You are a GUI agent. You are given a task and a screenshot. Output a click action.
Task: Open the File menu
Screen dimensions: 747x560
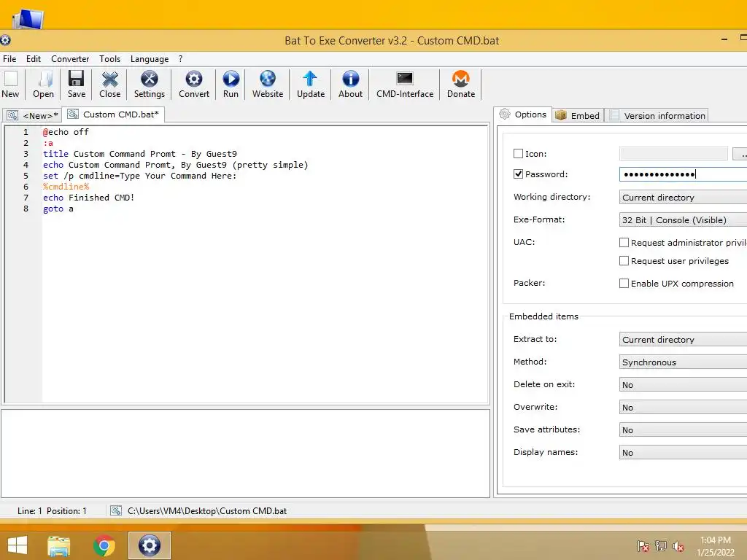coord(9,58)
